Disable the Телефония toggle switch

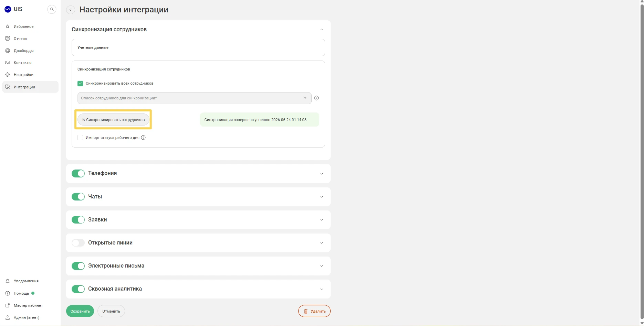(x=78, y=173)
